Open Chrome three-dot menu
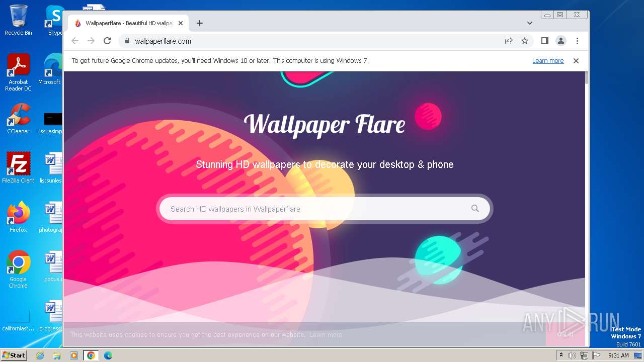Viewport: 644px width, 362px height. pyautogui.click(x=577, y=41)
